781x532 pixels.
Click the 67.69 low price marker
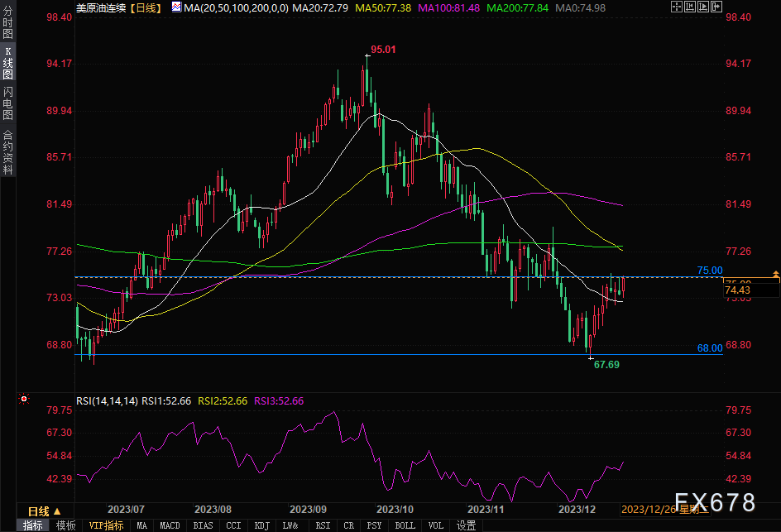[x=606, y=365]
